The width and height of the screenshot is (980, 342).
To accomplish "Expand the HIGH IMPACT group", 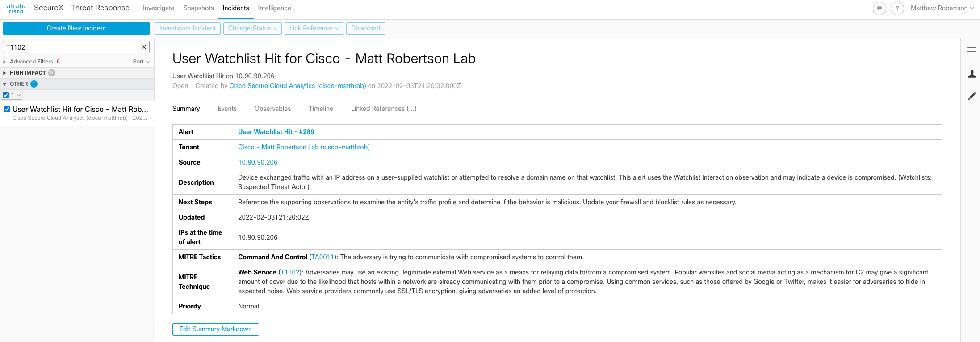I will [5, 73].
